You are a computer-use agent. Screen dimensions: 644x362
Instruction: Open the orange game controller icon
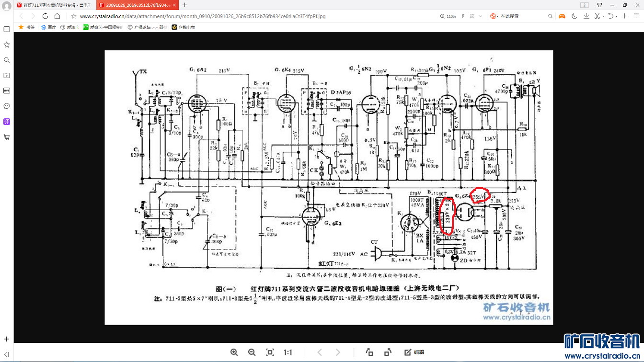point(562,16)
